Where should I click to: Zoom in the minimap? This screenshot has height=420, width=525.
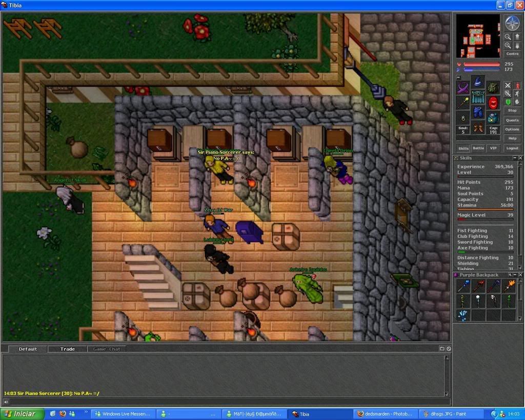coord(508,46)
